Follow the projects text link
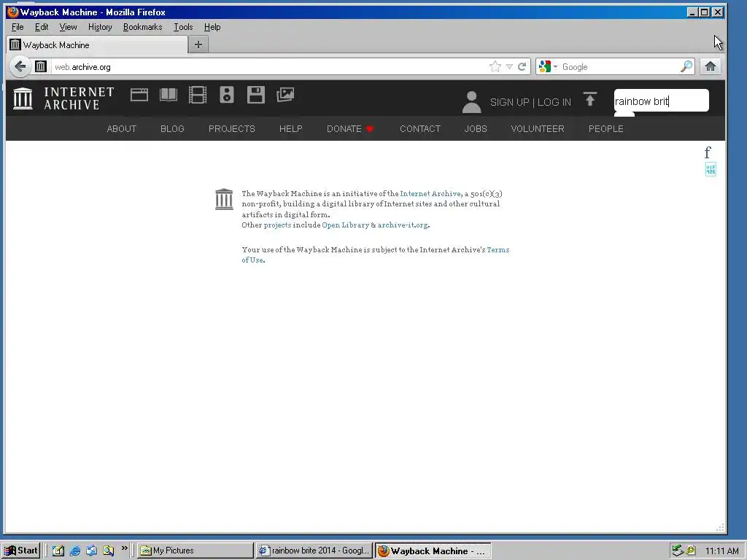This screenshot has width=747, height=560. (x=277, y=225)
